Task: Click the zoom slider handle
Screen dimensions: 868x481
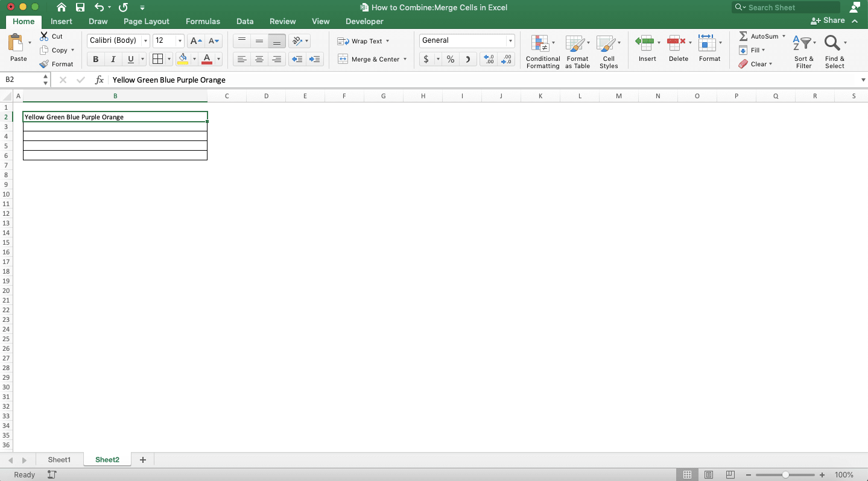Action: (x=785, y=475)
